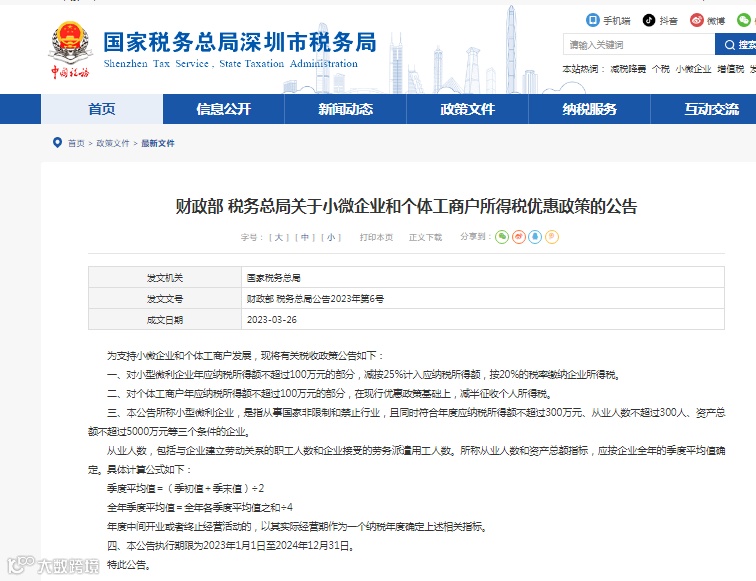Set font size to medium 中

305,237
